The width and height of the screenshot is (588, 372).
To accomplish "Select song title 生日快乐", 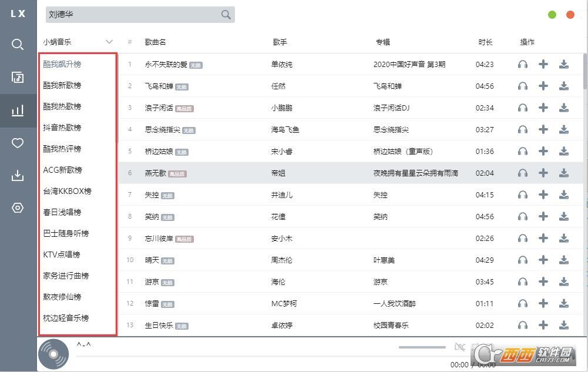I will coord(159,326).
